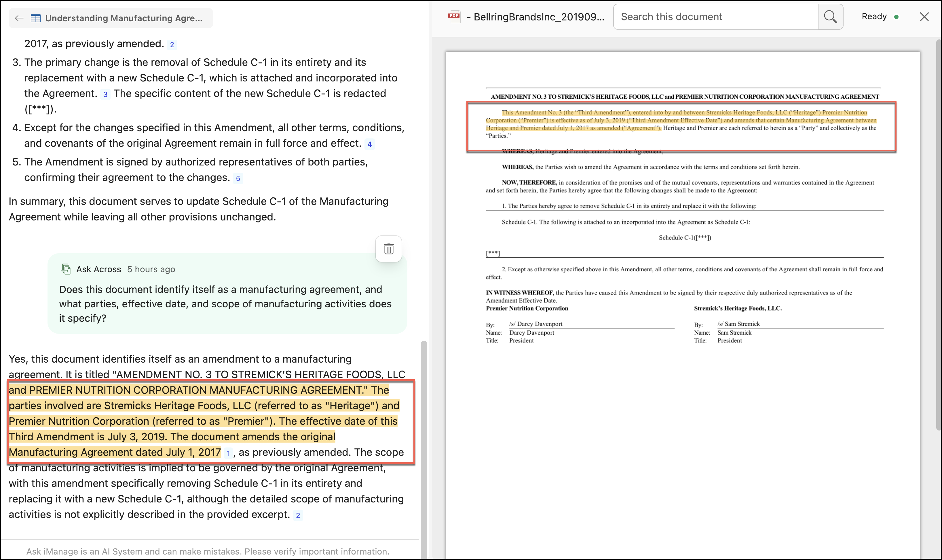Open citation 3 after 'the Agreement'
The image size is (942, 560).
[x=105, y=94]
